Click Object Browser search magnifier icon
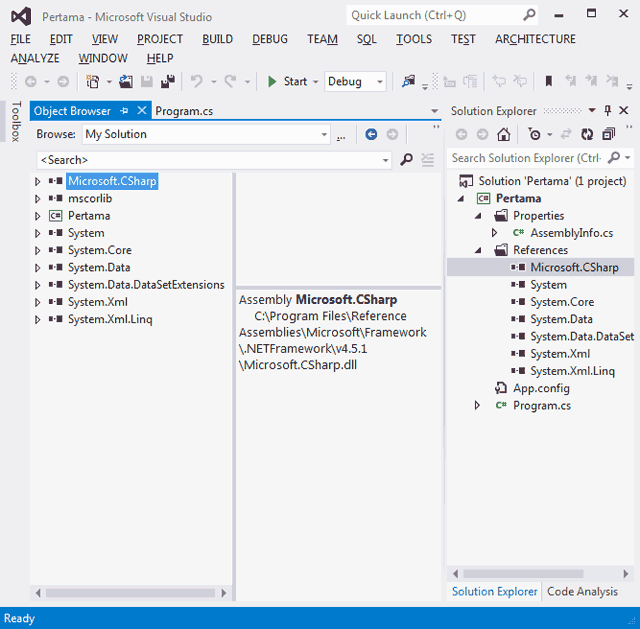Viewport: 640px width, 629px height. [406, 160]
